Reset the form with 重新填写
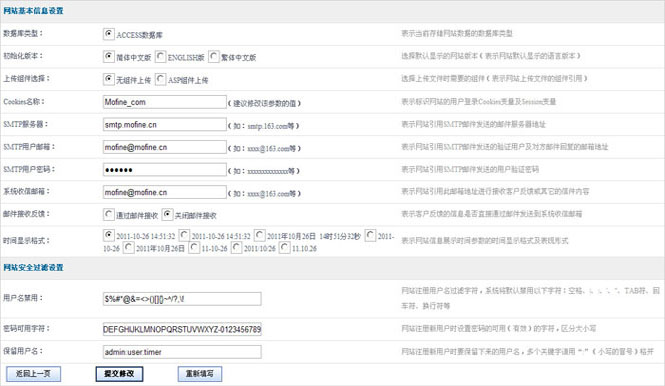665x386 pixels. pos(200,374)
